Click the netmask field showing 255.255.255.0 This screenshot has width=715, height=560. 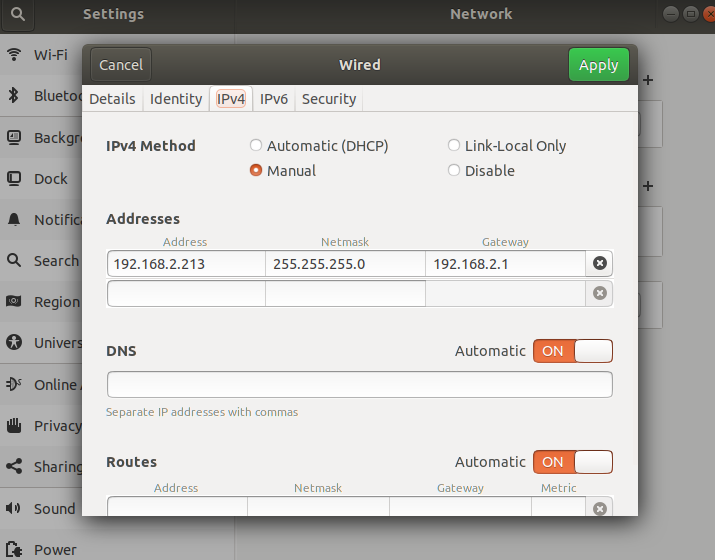point(345,264)
